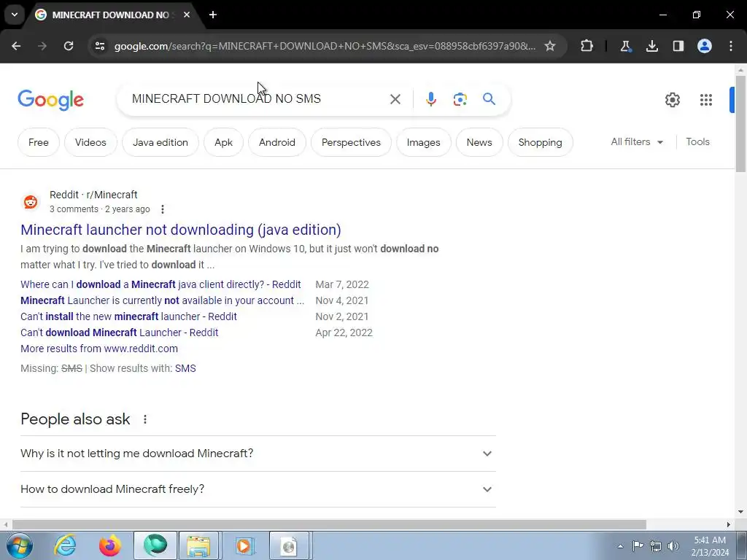Reload the page with refresh icon
Image resolution: width=747 pixels, height=560 pixels.
click(x=69, y=46)
